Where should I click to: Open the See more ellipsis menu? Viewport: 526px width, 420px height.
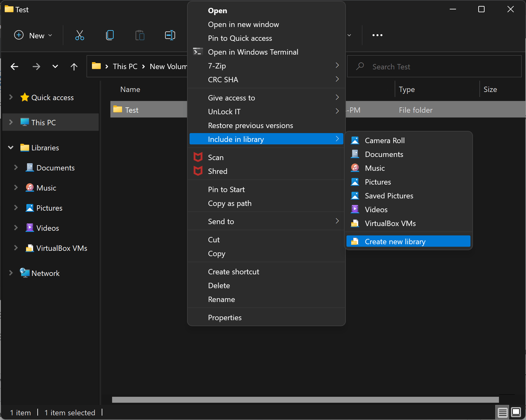(377, 35)
